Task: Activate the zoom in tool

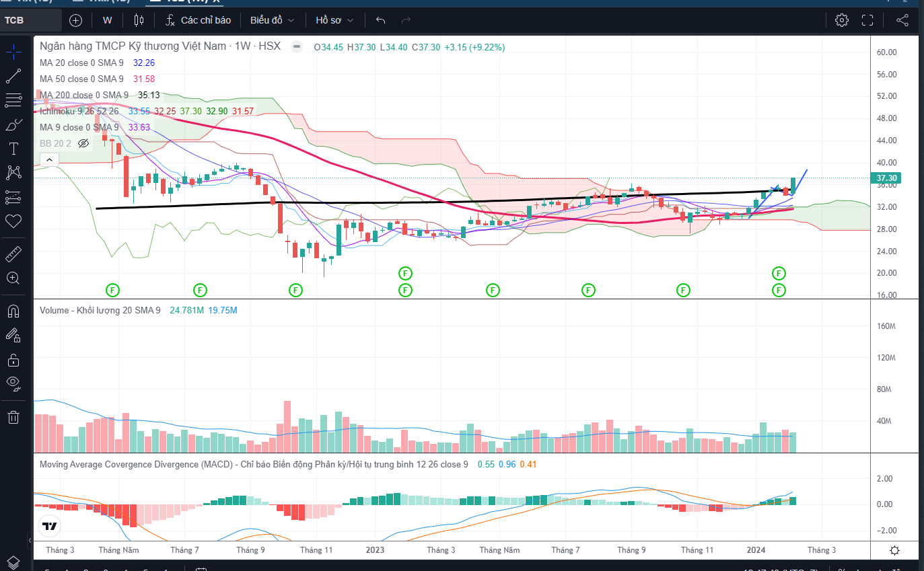Action: pyautogui.click(x=13, y=278)
